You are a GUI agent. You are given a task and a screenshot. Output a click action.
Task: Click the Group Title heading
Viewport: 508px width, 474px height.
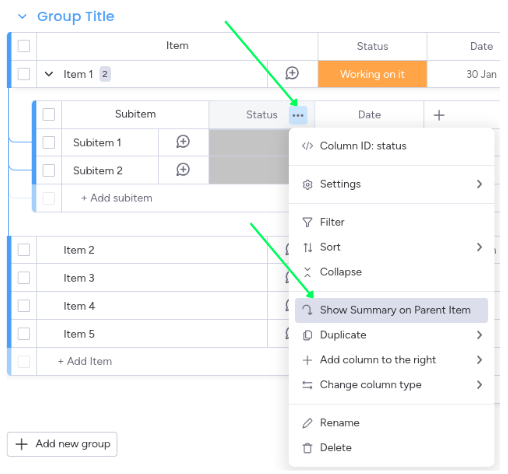(76, 16)
